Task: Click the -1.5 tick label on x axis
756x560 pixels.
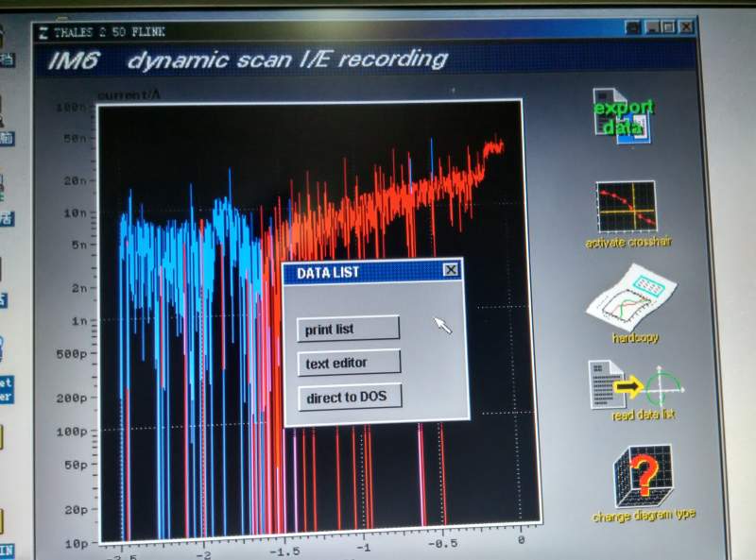Action: (x=284, y=552)
